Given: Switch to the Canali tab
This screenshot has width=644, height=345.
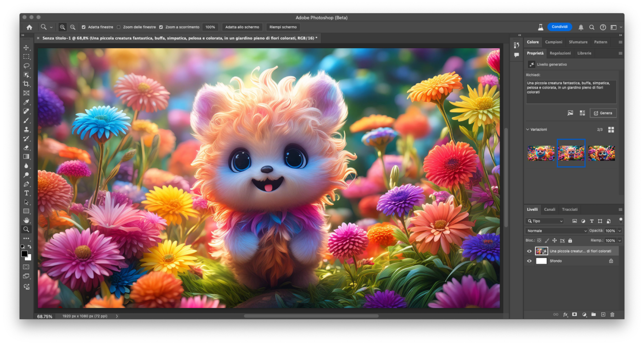Looking at the screenshot, I should point(550,209).
